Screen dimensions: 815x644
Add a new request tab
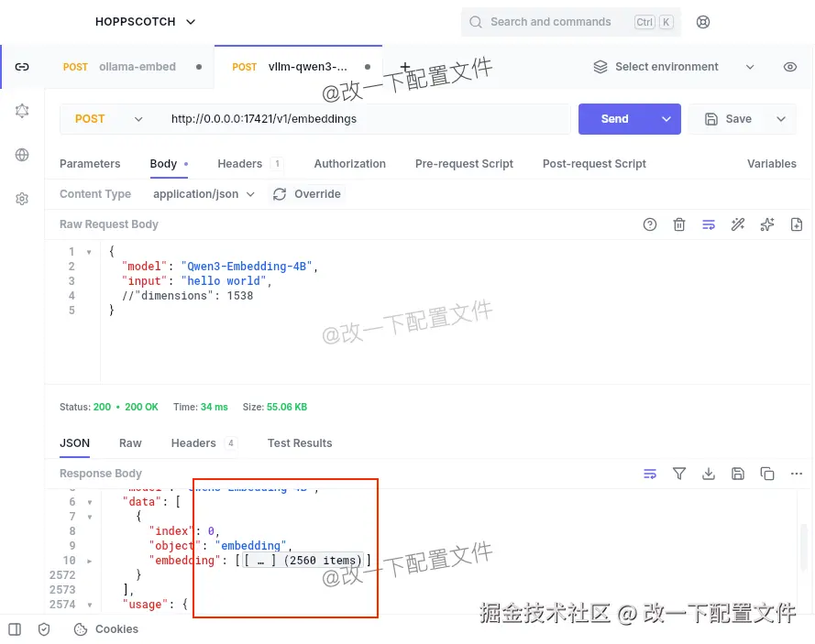(x=405, y=67)
